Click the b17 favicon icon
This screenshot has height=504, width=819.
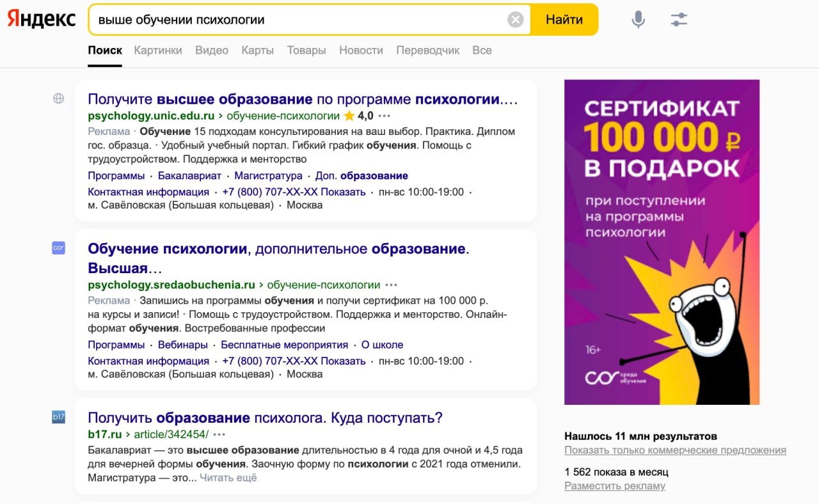(59, 417)
